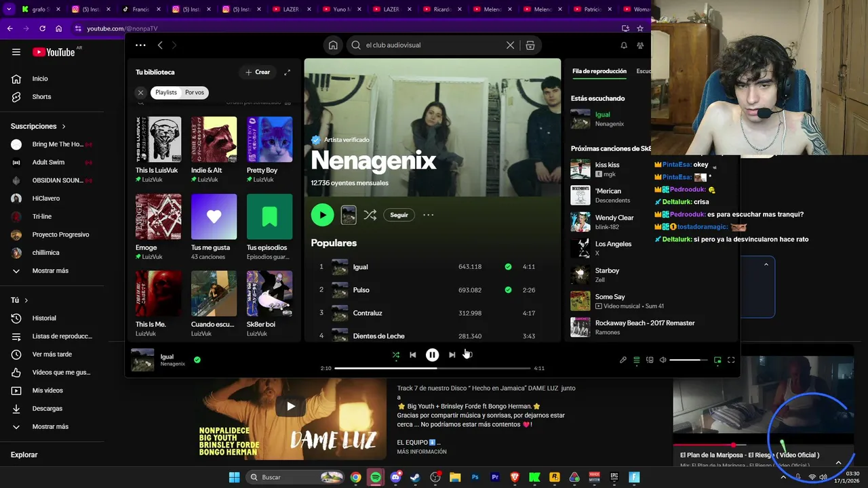
Task: Open more options dots beside Seguir
Action: [428, 215]
